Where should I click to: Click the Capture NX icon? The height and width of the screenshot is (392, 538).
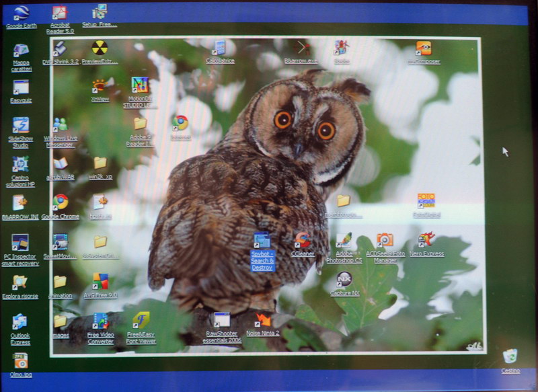344,279
